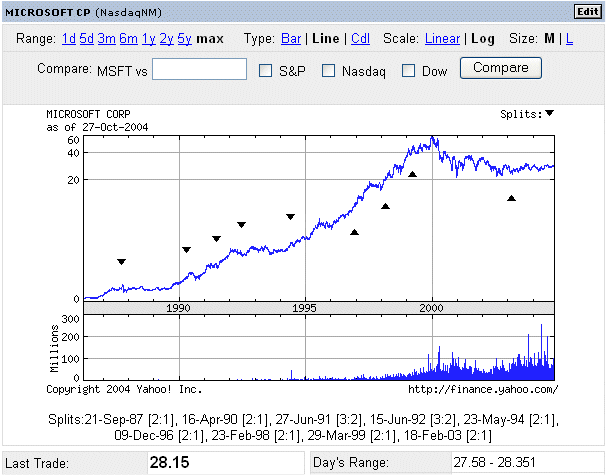Choose the 6m range link
The width and height of the screenshot is (606, 475).
click(x=128, y=39)
